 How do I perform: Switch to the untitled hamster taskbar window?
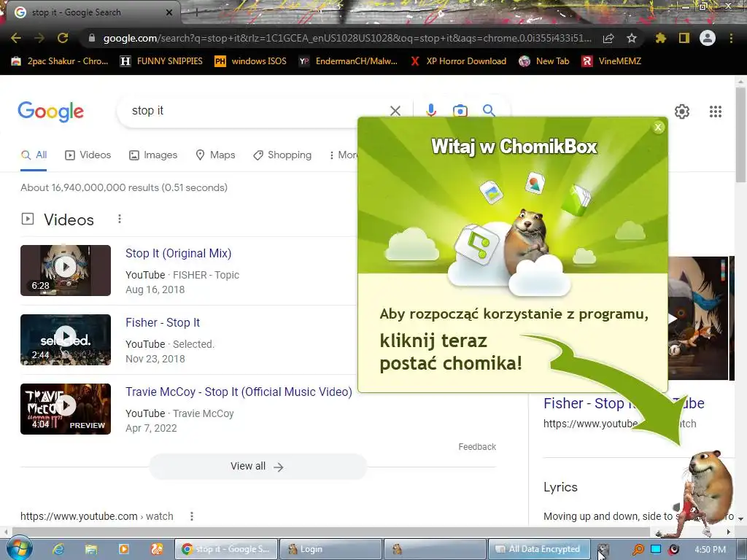pos(435,549)
